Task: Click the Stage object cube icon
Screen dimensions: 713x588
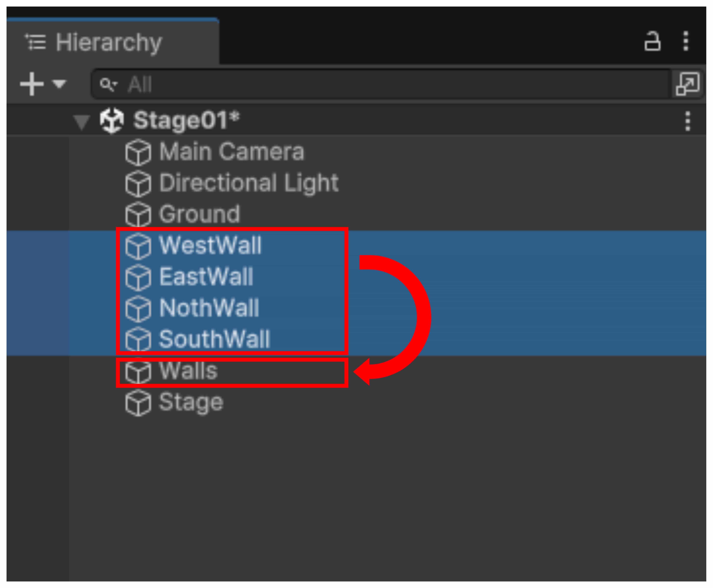Action: point(138,403)
